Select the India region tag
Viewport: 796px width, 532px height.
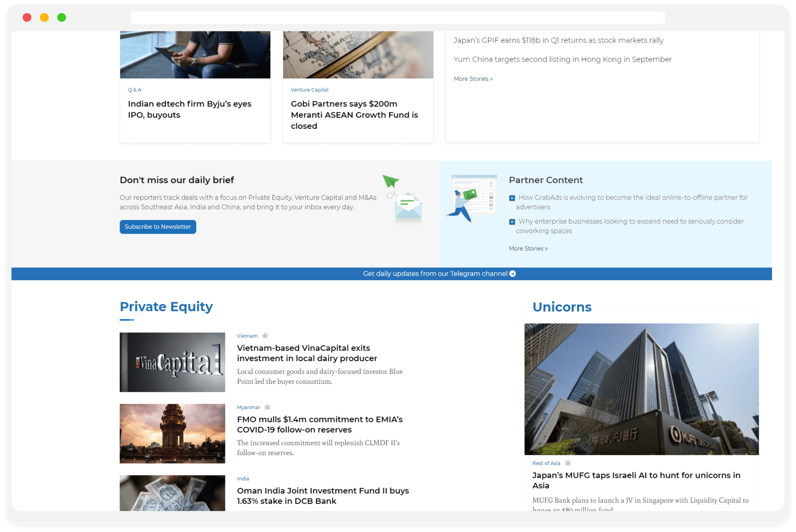click(x=243, y=479)
